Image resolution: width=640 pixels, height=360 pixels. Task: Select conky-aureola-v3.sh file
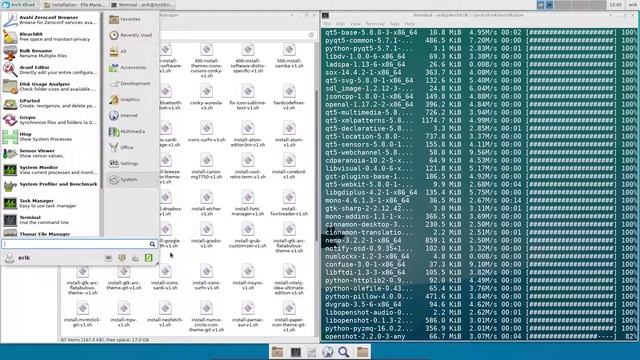[x=207, y=97]
